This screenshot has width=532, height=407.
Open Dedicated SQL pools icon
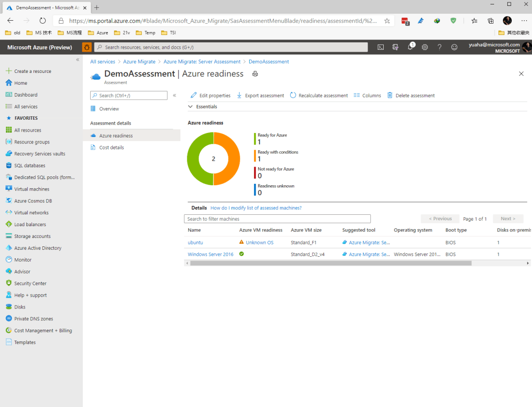[9, 177]
